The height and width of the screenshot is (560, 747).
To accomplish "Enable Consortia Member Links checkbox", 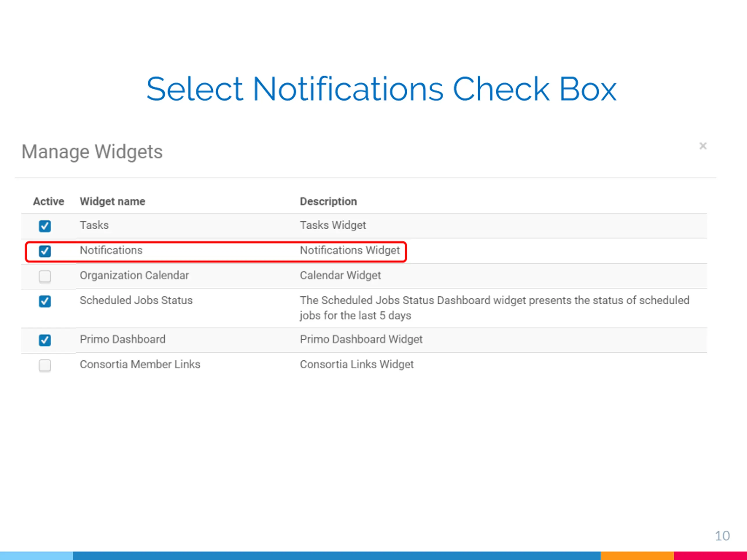I will tap(45, 365).
